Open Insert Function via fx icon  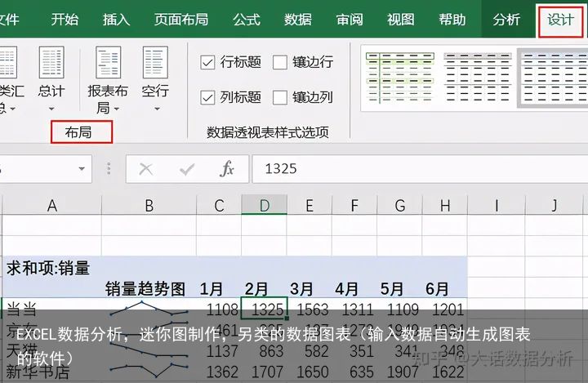click(226, 169)
